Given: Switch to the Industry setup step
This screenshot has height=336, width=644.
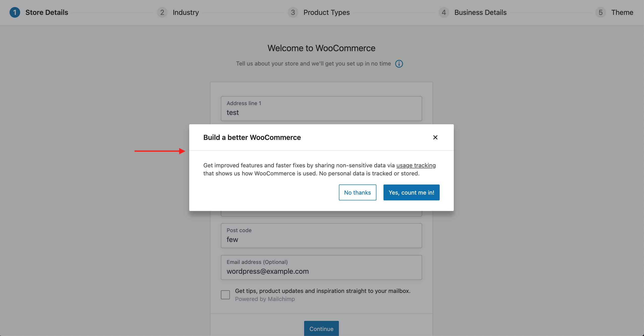Looking at the screenshot, I should pyautogui.click(x=185, y=12).
